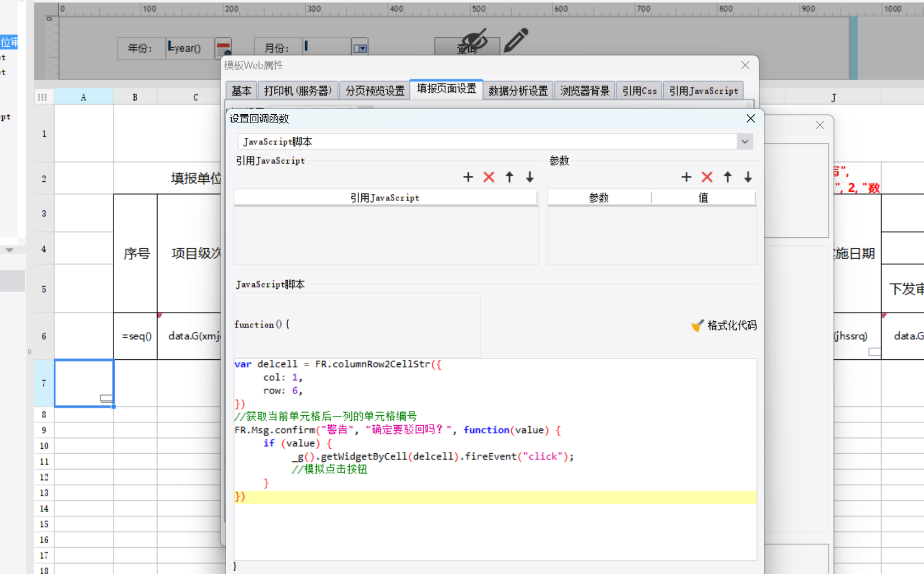Screen dimensions: 924x574
Task: Switch to the 打印机(服务器) tab
Action: (298, 91)
